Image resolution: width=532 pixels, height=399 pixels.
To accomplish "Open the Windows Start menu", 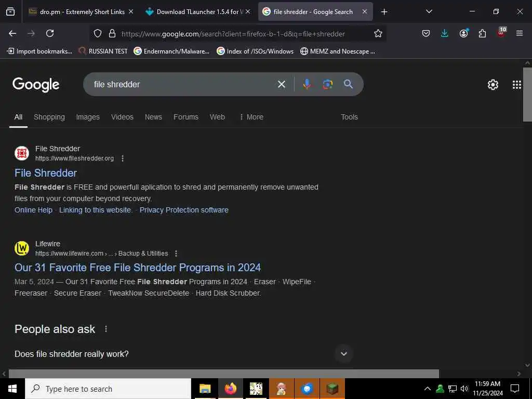I will 12,389.
